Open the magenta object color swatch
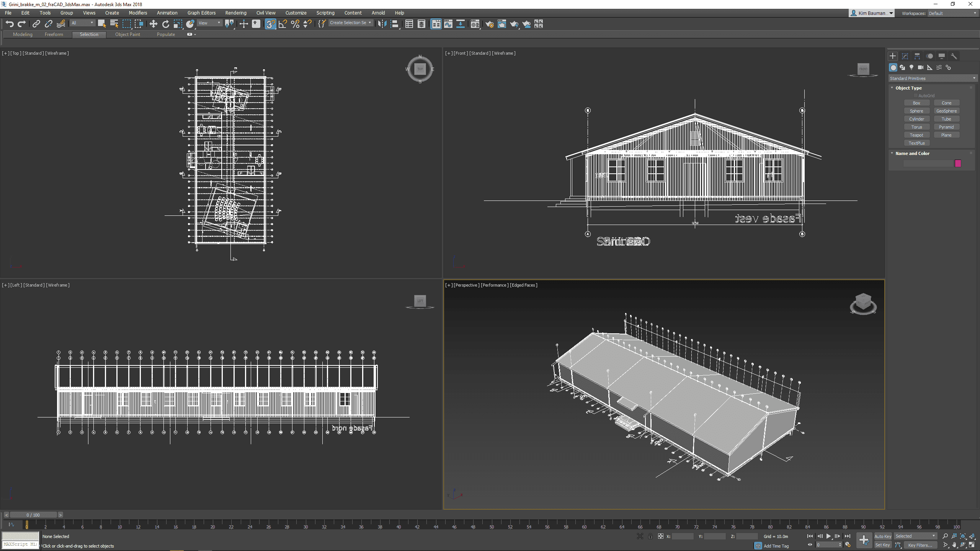Viewport: 980px width, 551px height. [x=958, y=163]
